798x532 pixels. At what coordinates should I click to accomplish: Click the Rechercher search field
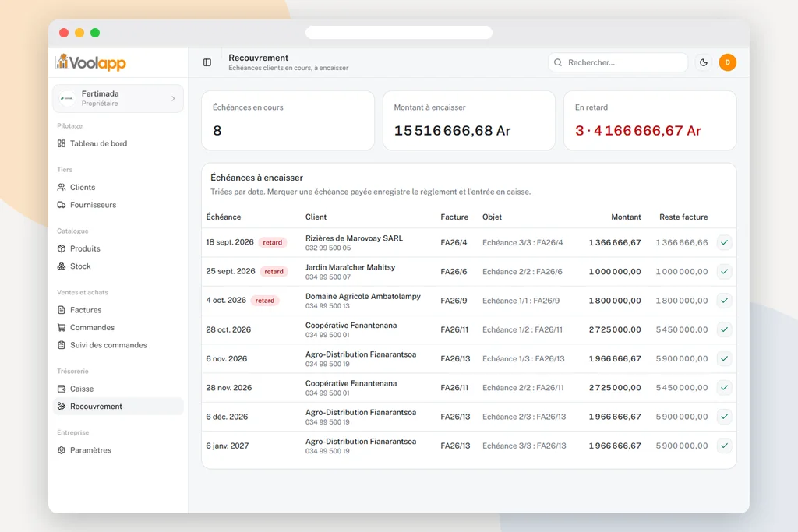coord(618,62)
